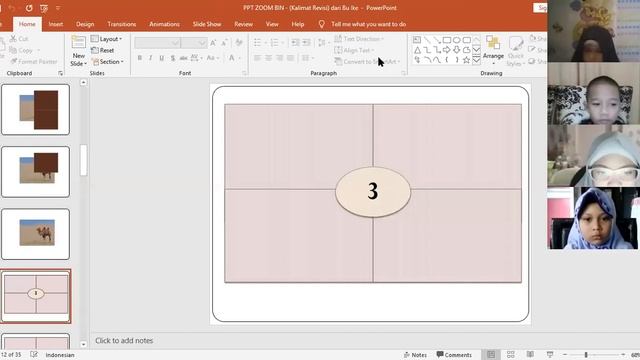The height and width of the screenshot is (360, 640).
Task: Toggle Bold formatting
Action: [140, 58]
